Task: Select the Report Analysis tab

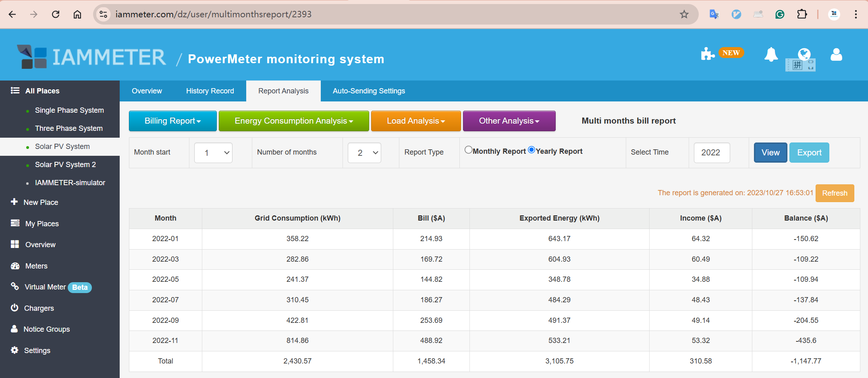Action: (x=283, y=91)
